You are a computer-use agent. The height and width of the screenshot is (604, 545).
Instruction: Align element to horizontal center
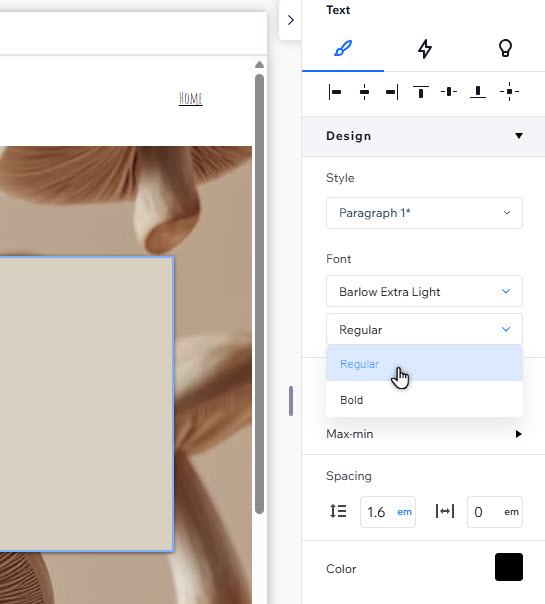point(364,92)
